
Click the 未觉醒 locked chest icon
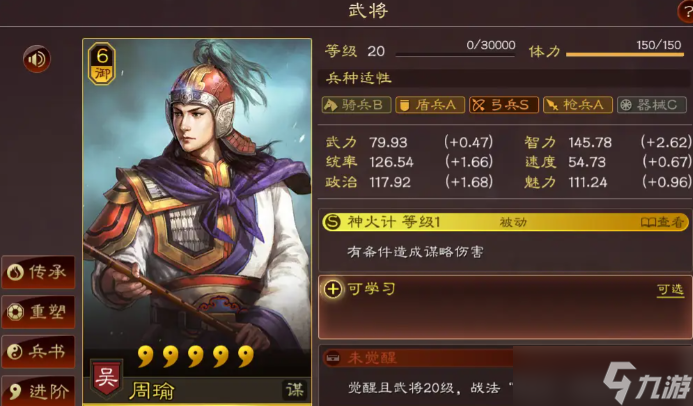tap(332, 357)
